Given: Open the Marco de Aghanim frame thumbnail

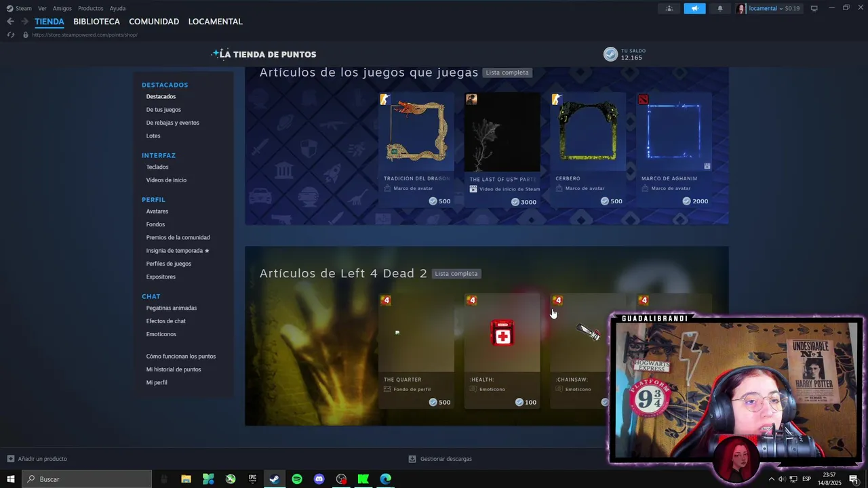Looking at the screenshot, I should [x=674, y=131].
